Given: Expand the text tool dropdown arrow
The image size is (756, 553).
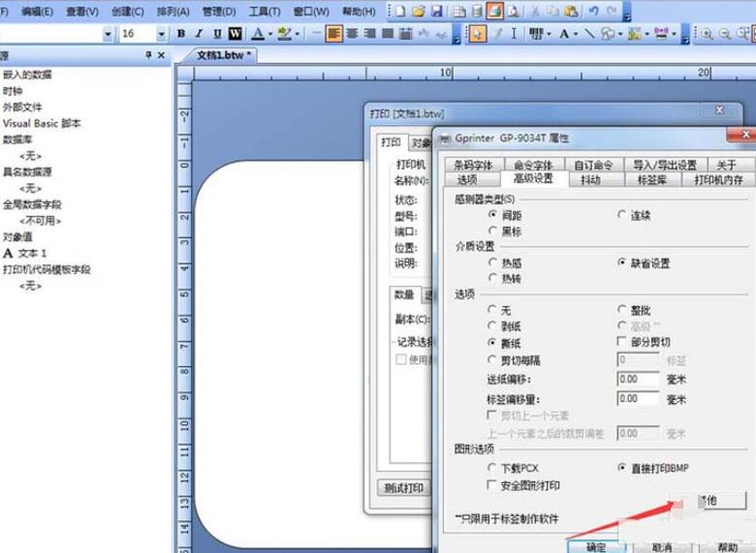Looking at the screenshot, I should [575, 34].
